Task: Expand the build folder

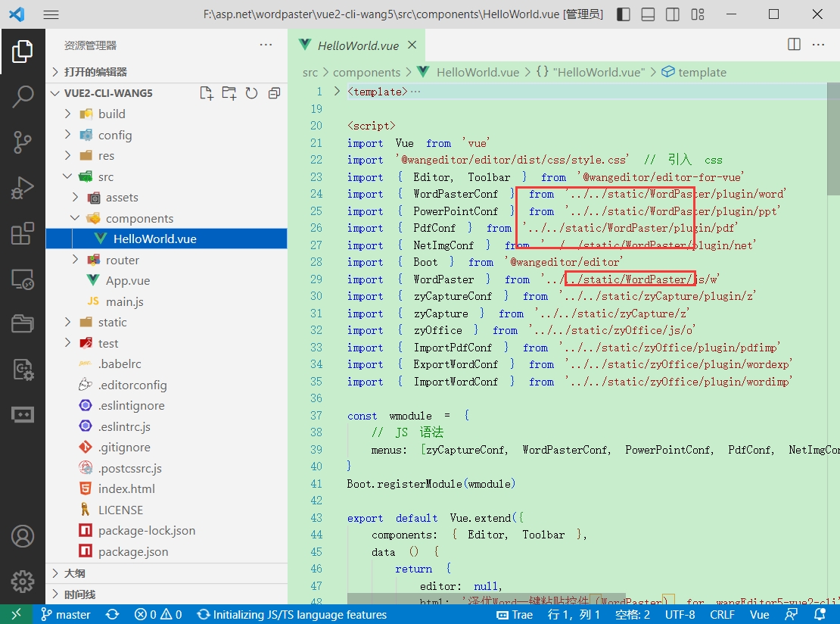Action: (x=111, y=114)
